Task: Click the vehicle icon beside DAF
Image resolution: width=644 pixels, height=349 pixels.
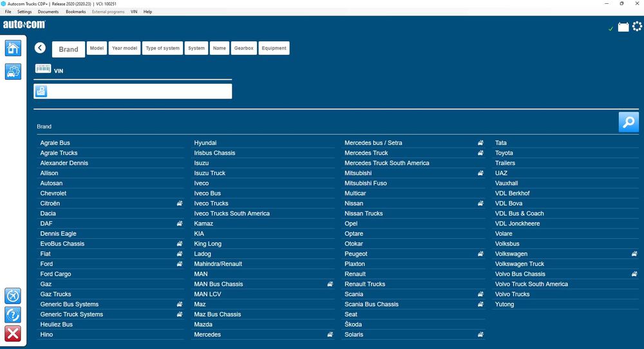Action: [x=180, y=223]
